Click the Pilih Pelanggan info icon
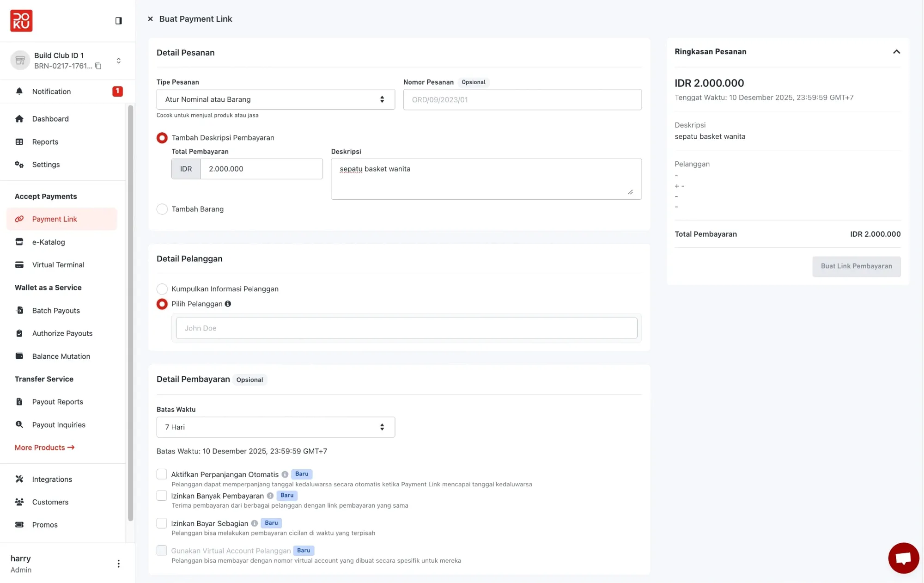 228,304
